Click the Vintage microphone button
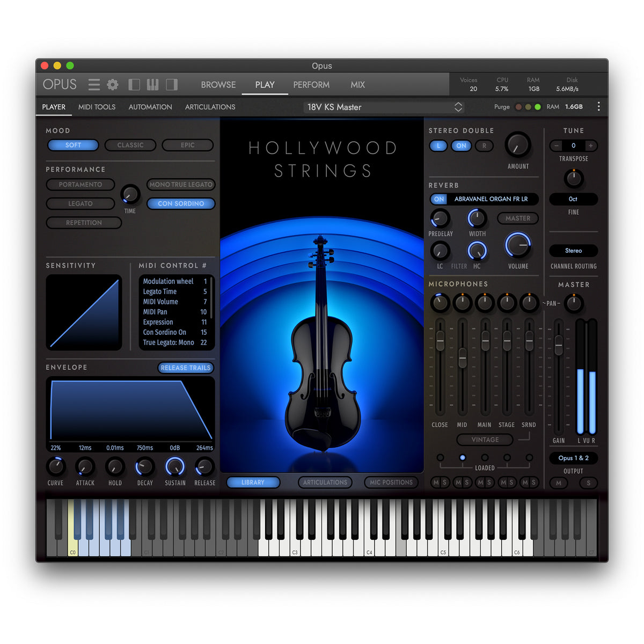The width and height of the screenshot is (644, 644). 485,440
